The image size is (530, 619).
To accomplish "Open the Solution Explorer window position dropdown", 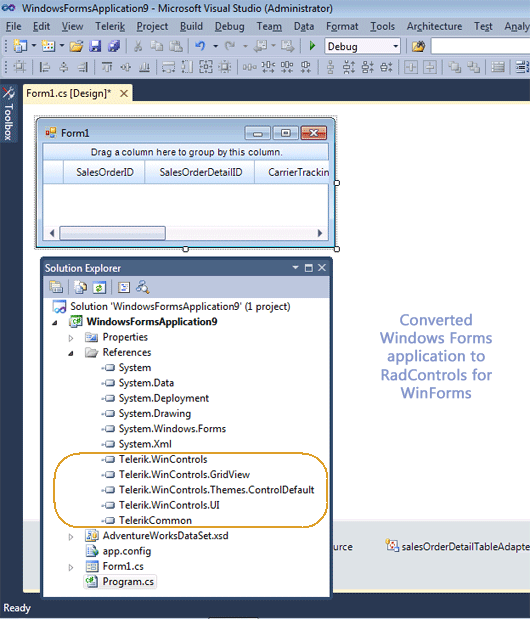I will [295, 268].
